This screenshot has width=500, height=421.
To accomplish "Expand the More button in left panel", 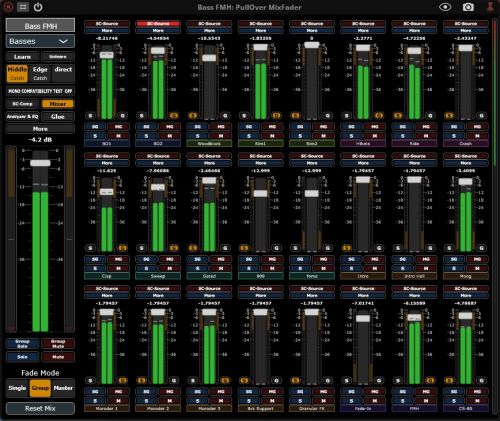I will point(40,129).
